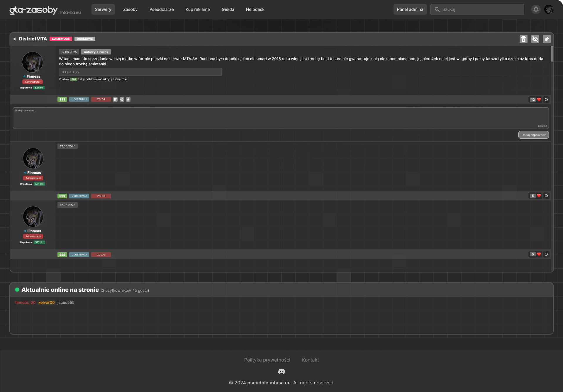Open notifications bell

coord(536,9)
